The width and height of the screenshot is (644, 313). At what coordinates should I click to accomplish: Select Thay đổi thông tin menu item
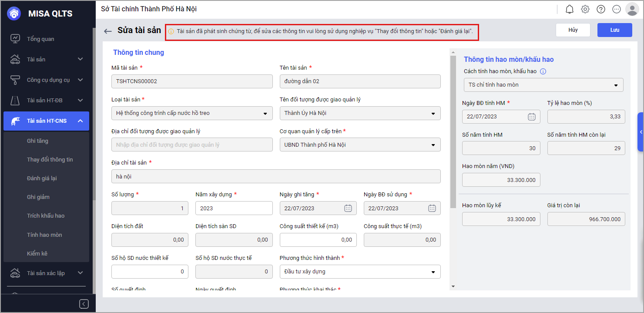point(50,159)
